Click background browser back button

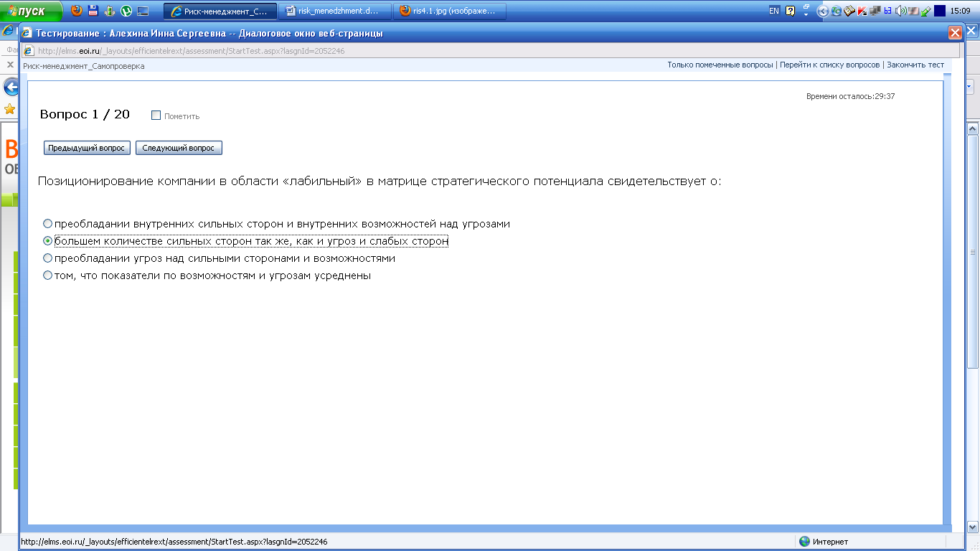[10, 87]
